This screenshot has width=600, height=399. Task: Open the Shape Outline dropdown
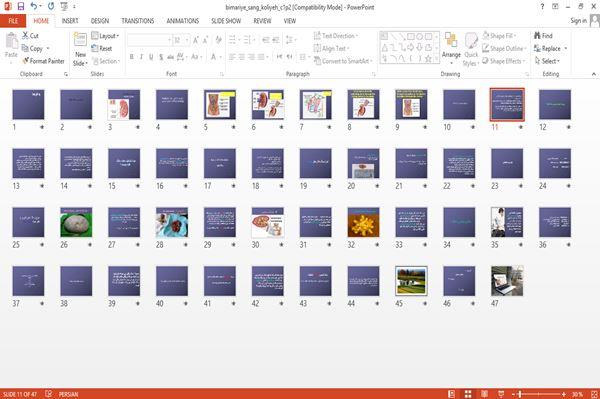pyautogui.click(x=505, y=48)
